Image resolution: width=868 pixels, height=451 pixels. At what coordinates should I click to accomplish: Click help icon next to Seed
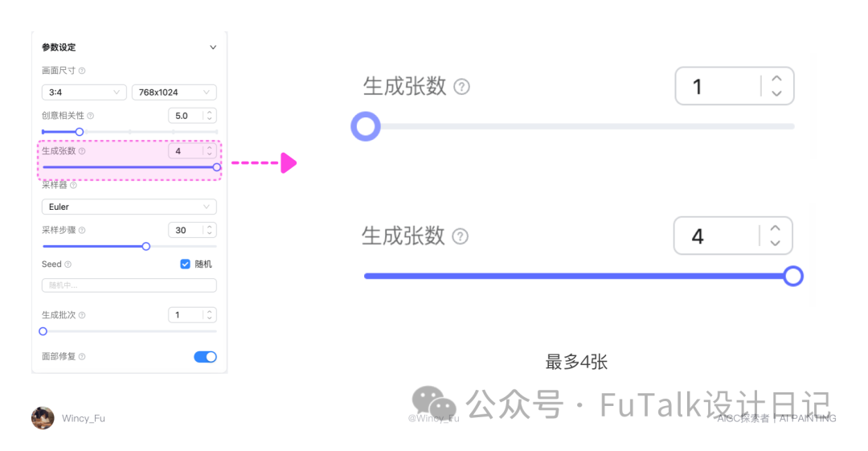coord(68,264)
